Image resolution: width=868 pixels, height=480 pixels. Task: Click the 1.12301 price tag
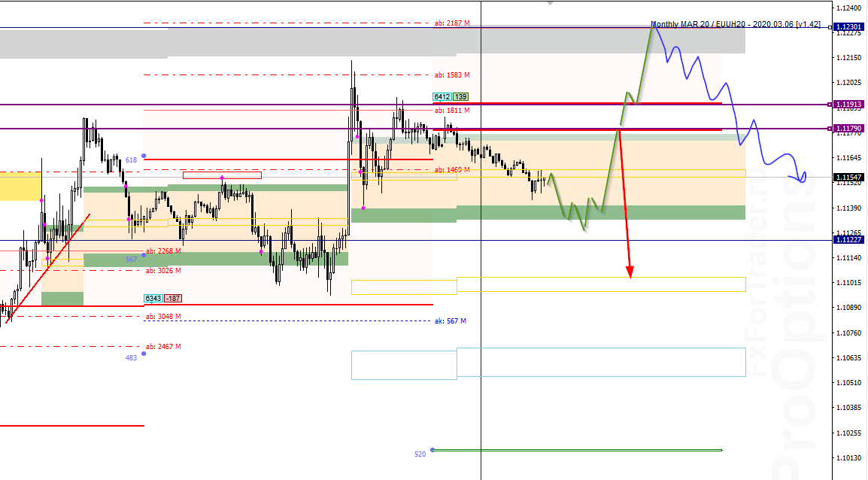tap(848, 27)
